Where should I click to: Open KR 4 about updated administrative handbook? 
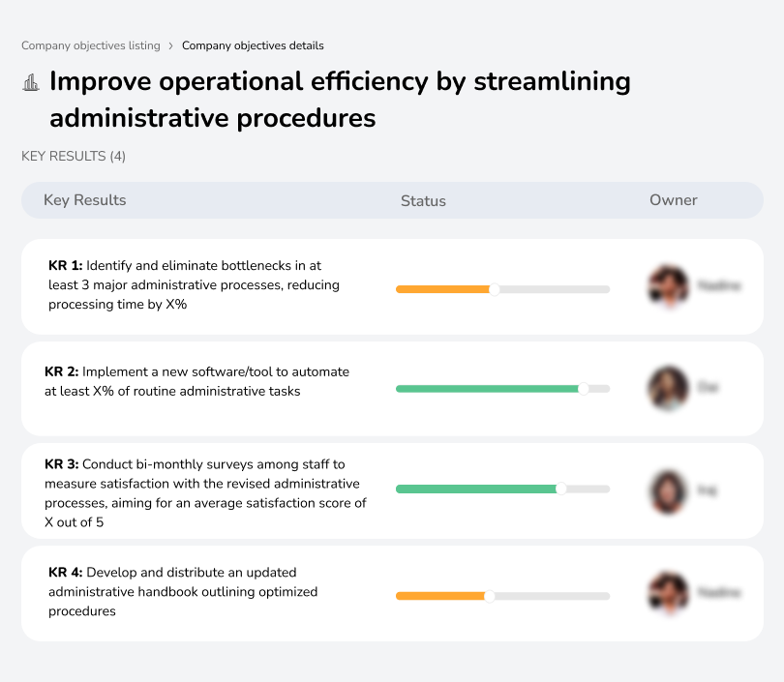point(184,592)
